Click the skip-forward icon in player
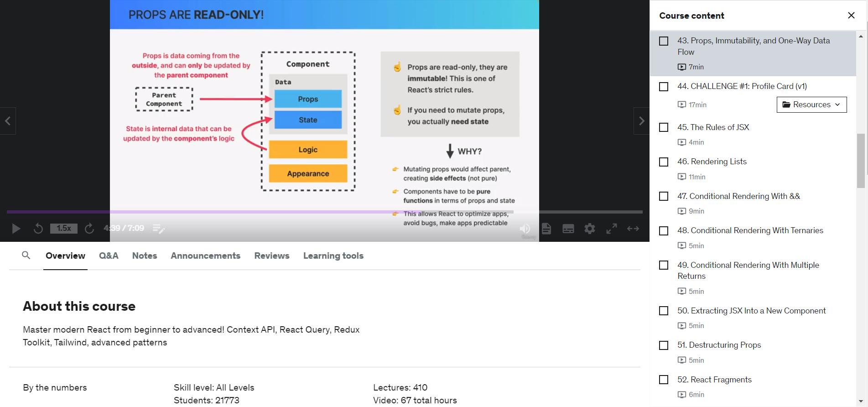 89,229
